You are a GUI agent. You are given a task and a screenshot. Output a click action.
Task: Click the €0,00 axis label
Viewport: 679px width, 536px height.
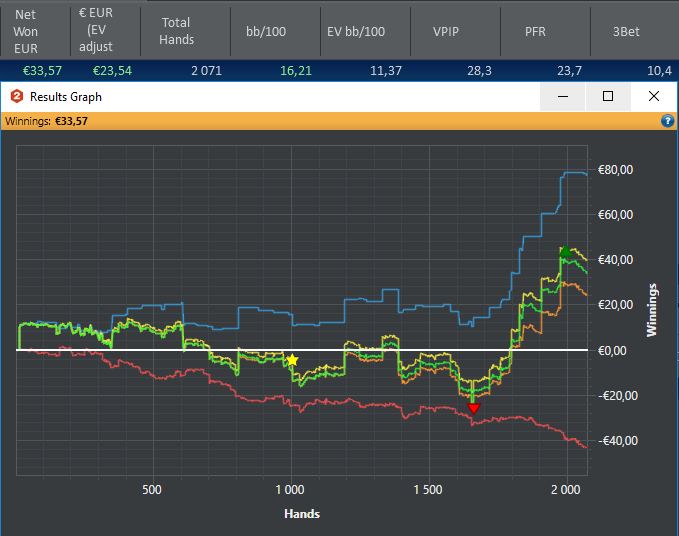click(x=612, y=350)
